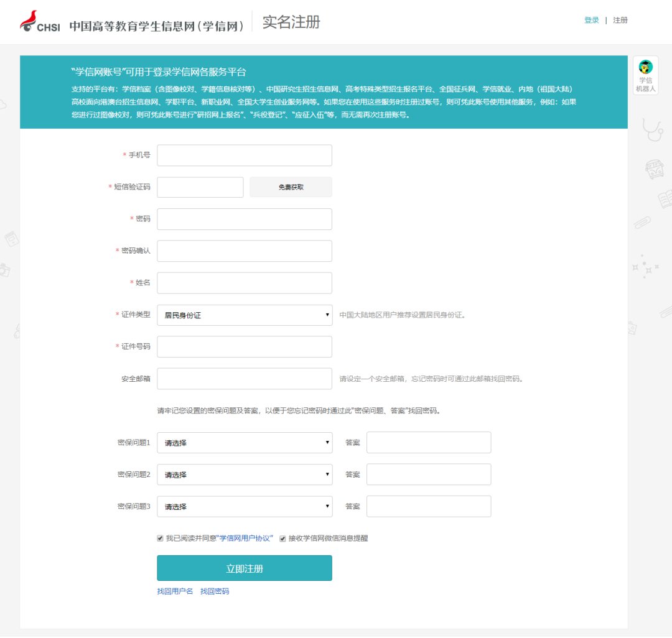Open the 密保问题1 dropdown

coord(245,443)
